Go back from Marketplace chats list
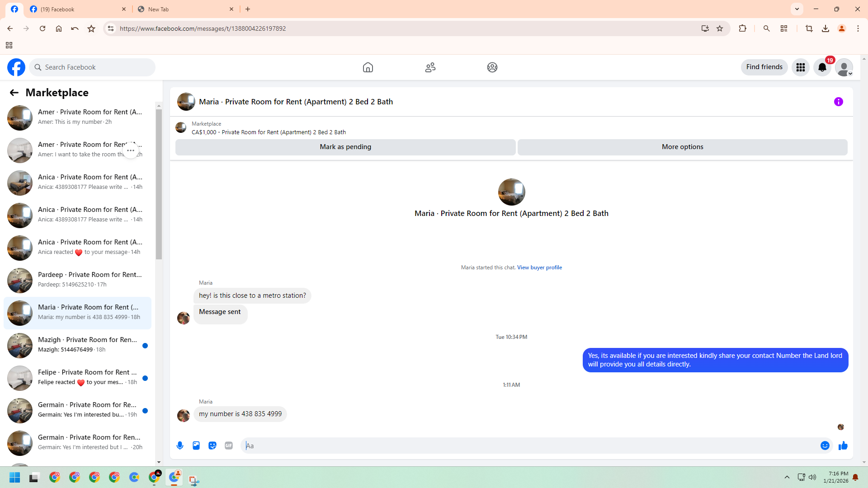 click(14, 93)
